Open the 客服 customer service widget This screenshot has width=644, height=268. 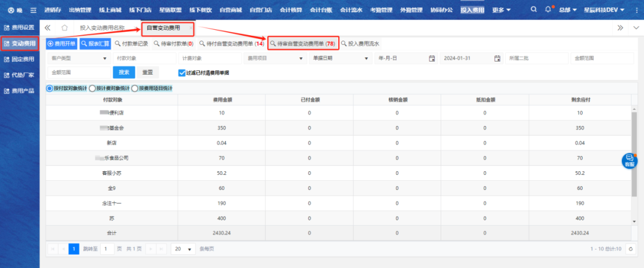630,161
